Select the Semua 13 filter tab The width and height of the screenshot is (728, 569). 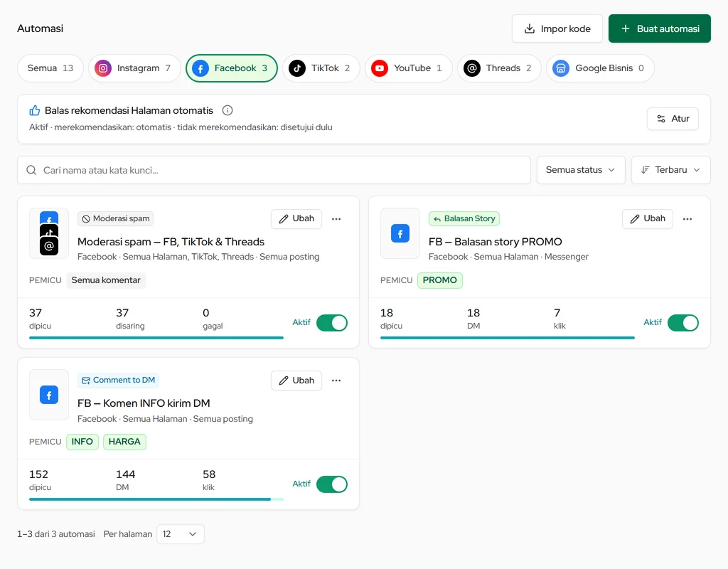point(50,68)
